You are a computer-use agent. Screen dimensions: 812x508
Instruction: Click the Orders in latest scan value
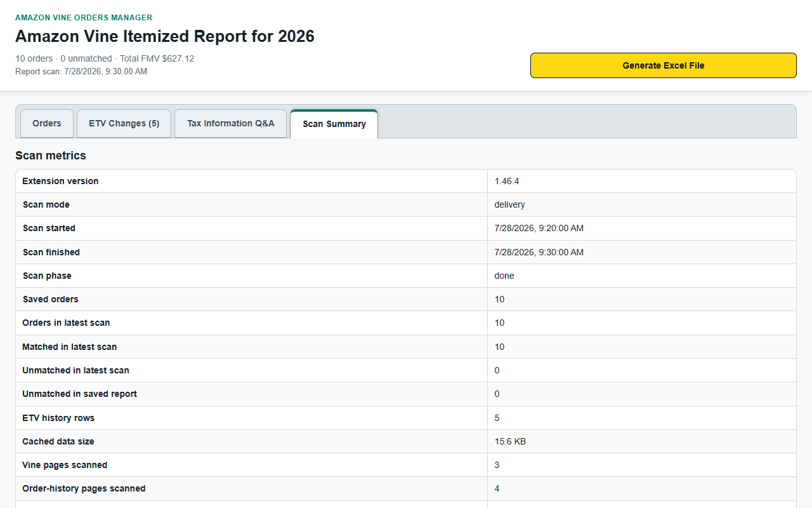[x=500, y=323]
